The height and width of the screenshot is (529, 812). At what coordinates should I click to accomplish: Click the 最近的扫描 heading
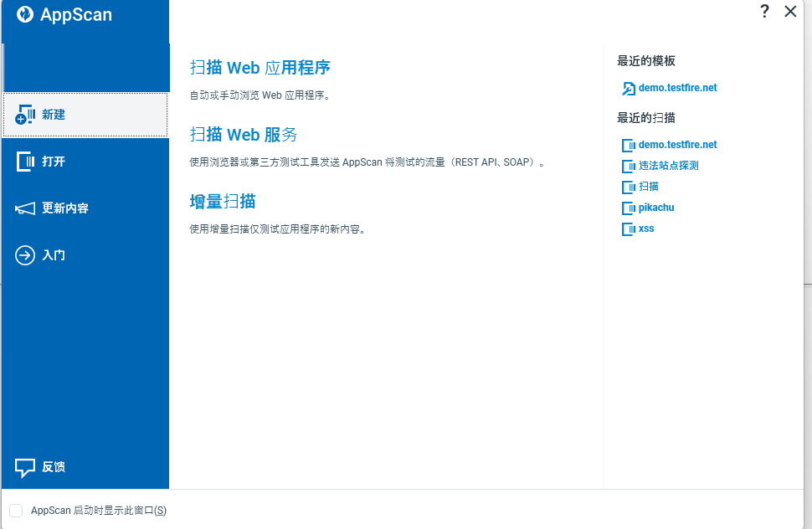[x=645, y=118]
